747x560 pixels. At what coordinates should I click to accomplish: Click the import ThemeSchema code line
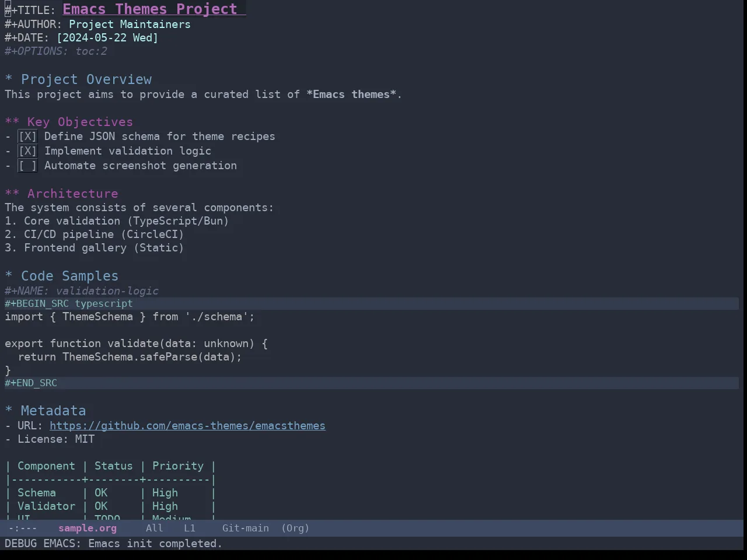[130, 317]
